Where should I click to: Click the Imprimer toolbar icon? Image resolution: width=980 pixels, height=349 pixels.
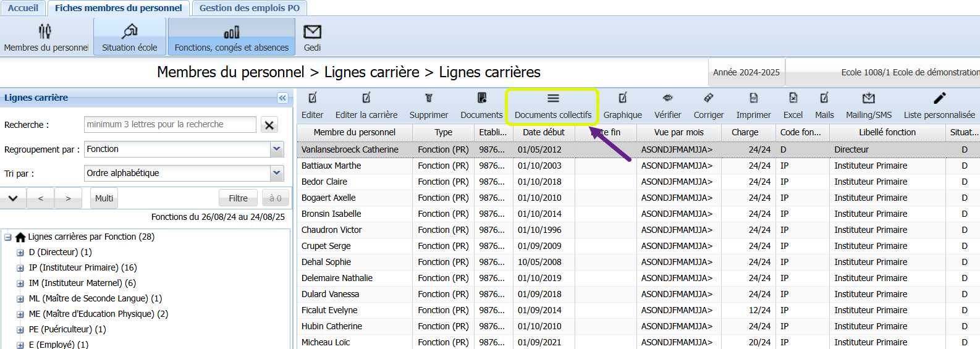pos(753,98)
